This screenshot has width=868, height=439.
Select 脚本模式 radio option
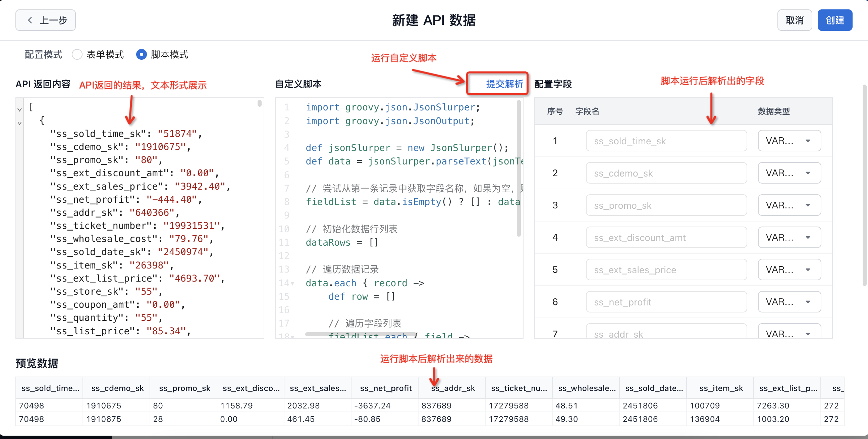[x=142, y=54]
